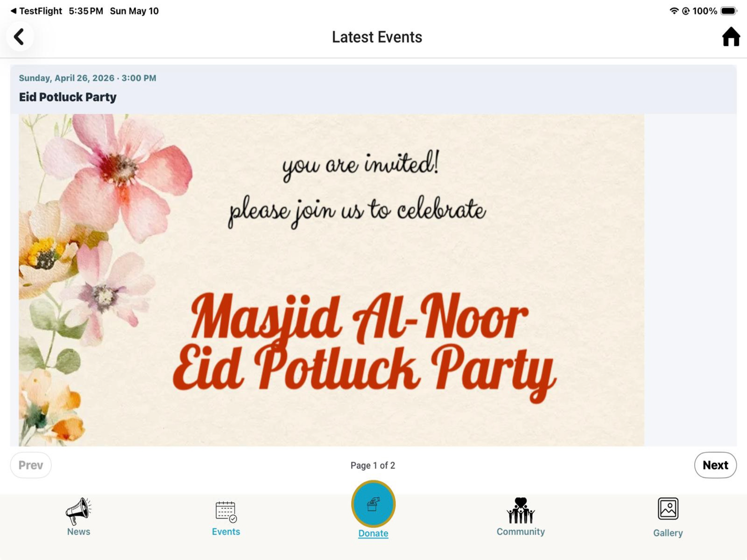
Task: Click the Prev page button
Action: 31,465
